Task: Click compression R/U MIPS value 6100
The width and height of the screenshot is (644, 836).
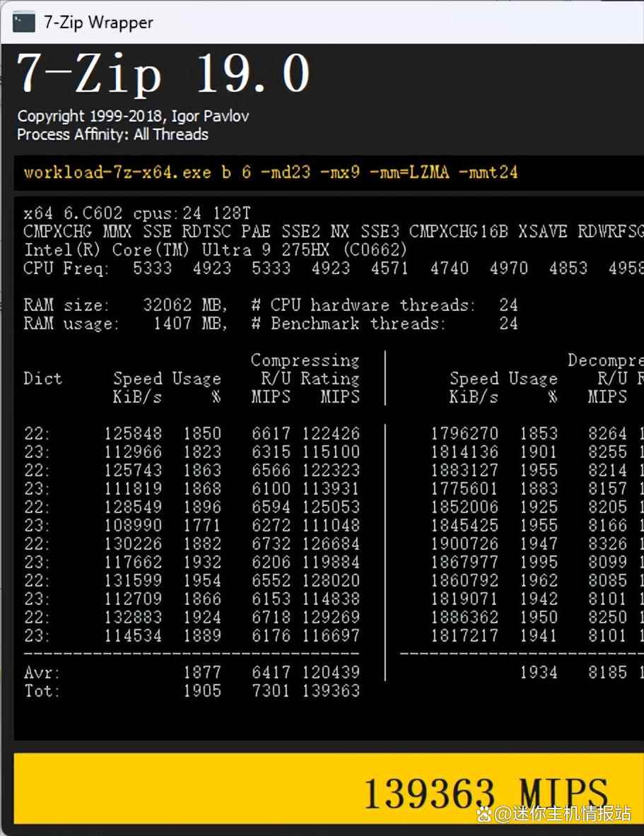Action: [x=271, y=489]
